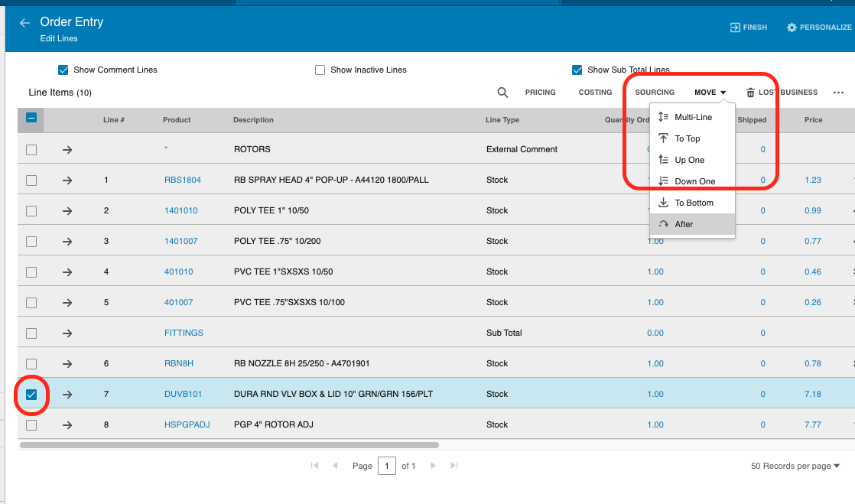855x504 pixels.
Task: Click the page number input field
Action: 387,466
